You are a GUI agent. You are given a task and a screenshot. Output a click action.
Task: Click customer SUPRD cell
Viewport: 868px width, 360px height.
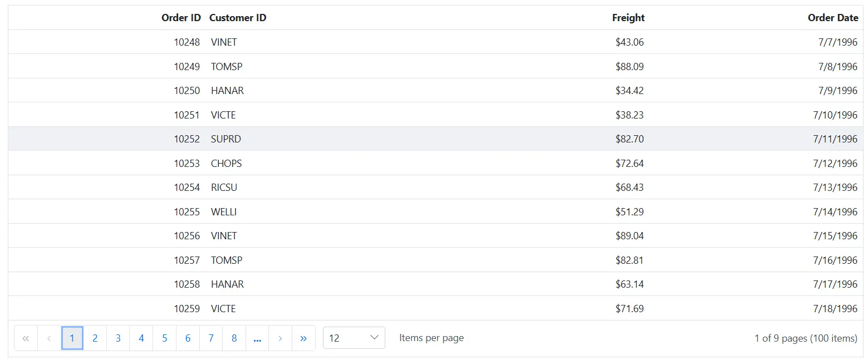coord(226,139)
